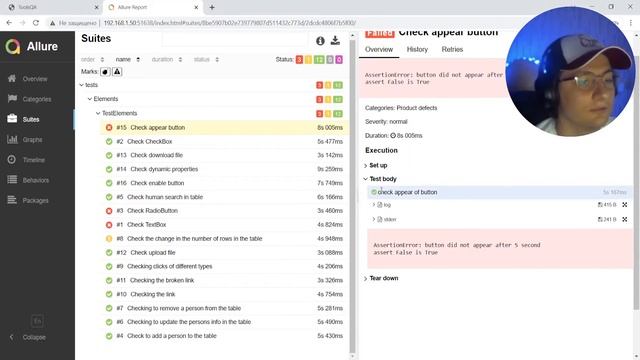Open stderr attachment in fullscreen
640x360 pixels.
coord(624,220)
